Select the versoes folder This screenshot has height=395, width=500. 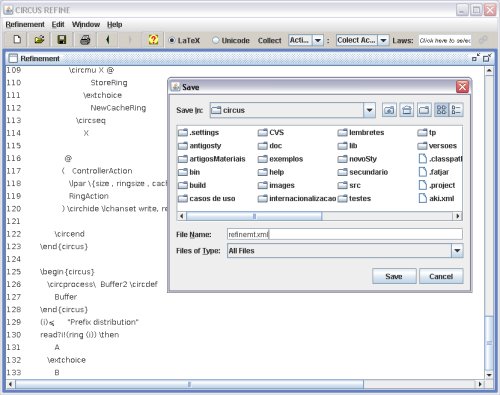pos(437,146)
